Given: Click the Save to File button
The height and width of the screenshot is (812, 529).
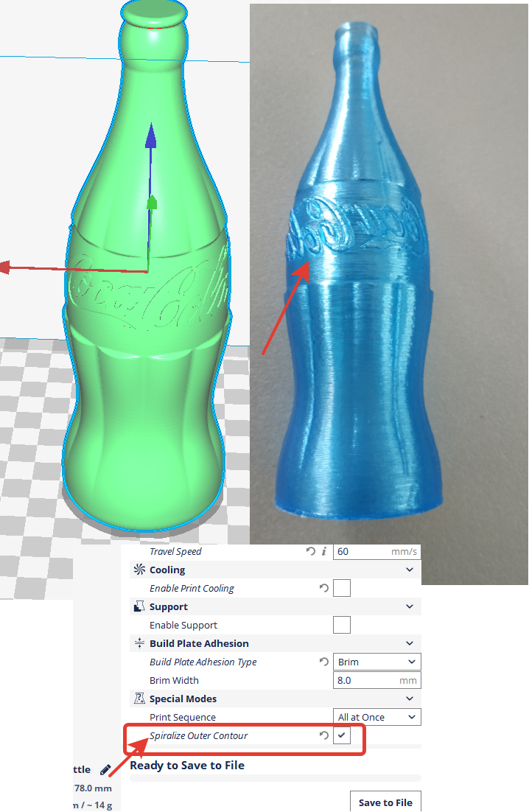Looking at the screenshot, I should point(385,802).
